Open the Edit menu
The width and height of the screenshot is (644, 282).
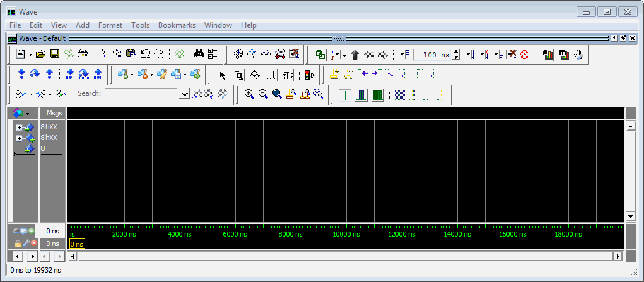tap(36, 25)
